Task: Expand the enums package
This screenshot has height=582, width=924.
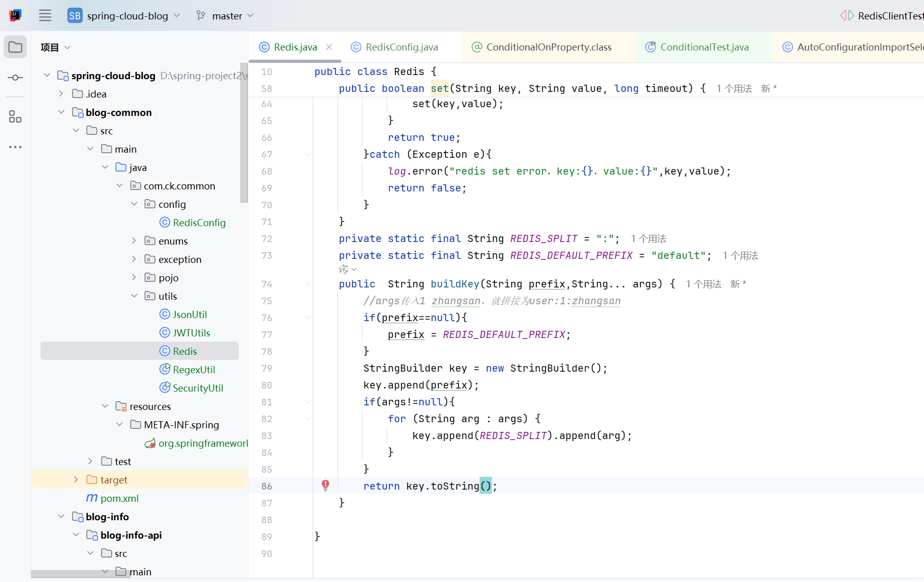Action: click(x=134, y=240)
